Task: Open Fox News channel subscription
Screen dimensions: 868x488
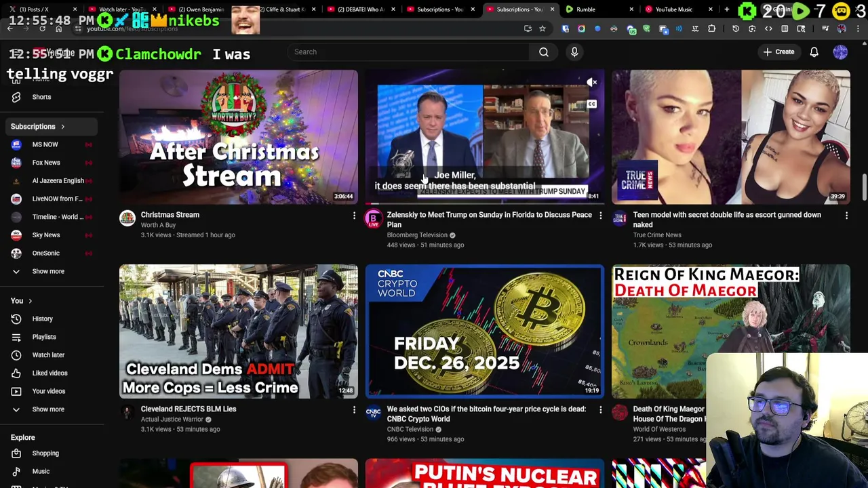Action: coord(46,163)
